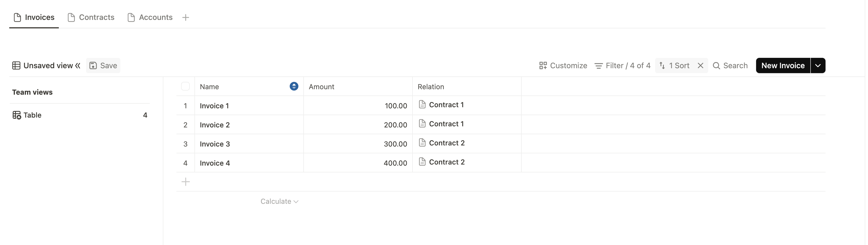Image resolution: width=868 pixels, height=245 pixels.
Task: Remove the 1 Sort with X icon
Action: (701, 65)
